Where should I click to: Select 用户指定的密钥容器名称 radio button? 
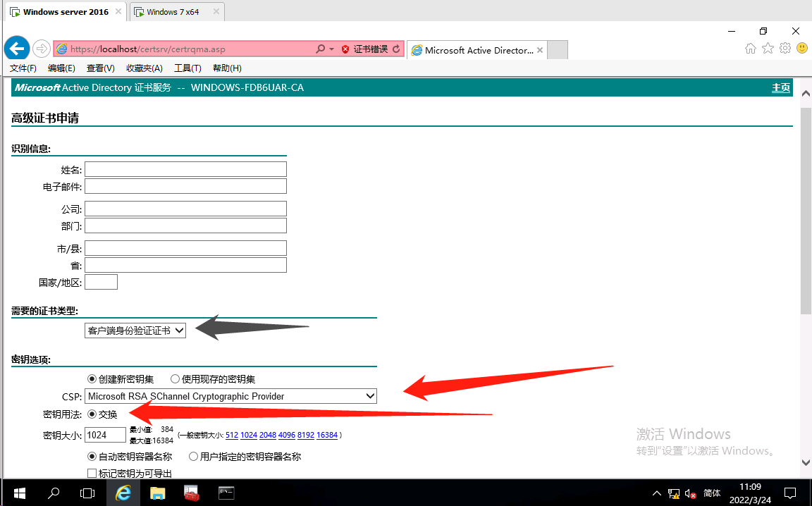(193, 456)
